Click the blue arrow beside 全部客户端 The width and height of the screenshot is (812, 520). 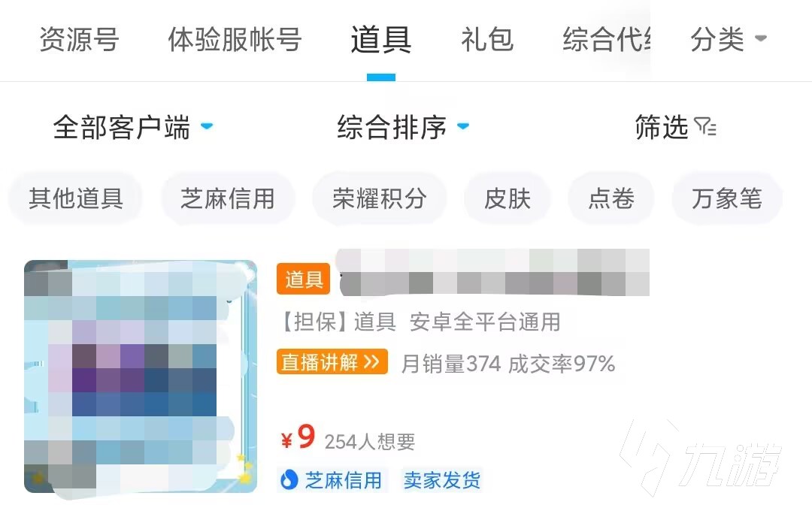207,125
